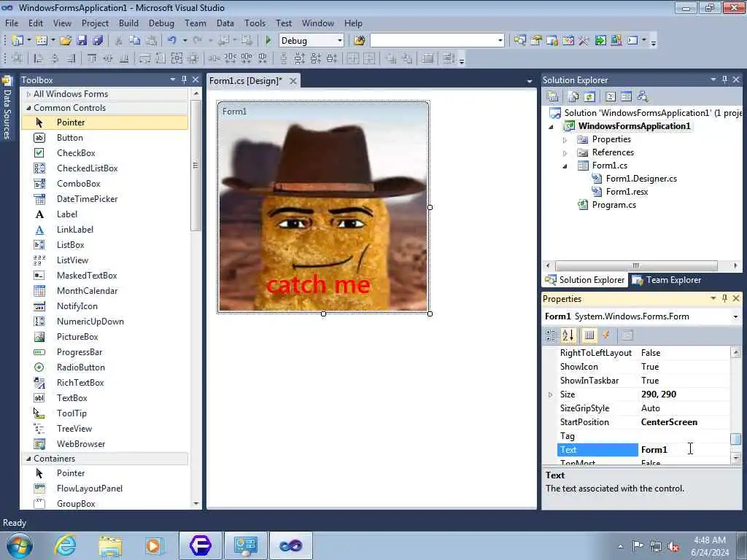The height and width of the screenshot is (560, 747).
Task: Save the current file with floppy icon
Action: pyautogui.click(x=82, y=41)
